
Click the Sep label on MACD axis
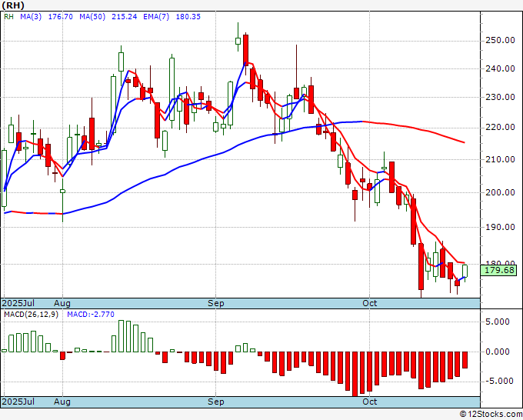pos(216,402)
